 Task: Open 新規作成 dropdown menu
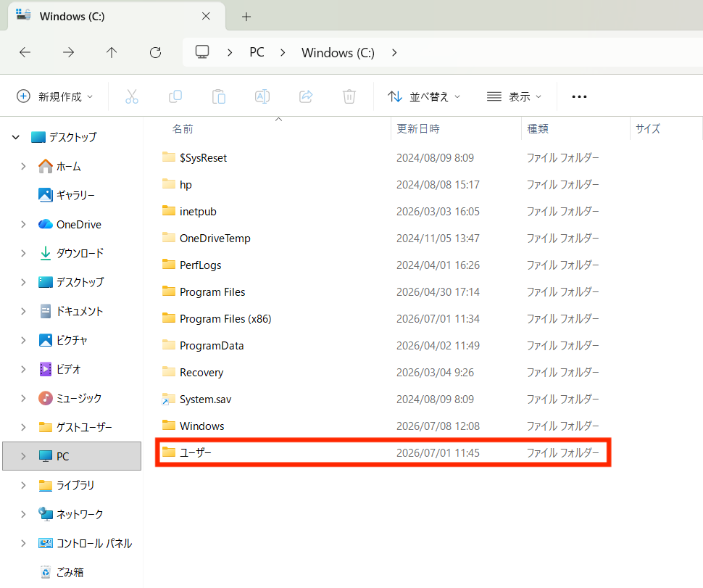54,96
